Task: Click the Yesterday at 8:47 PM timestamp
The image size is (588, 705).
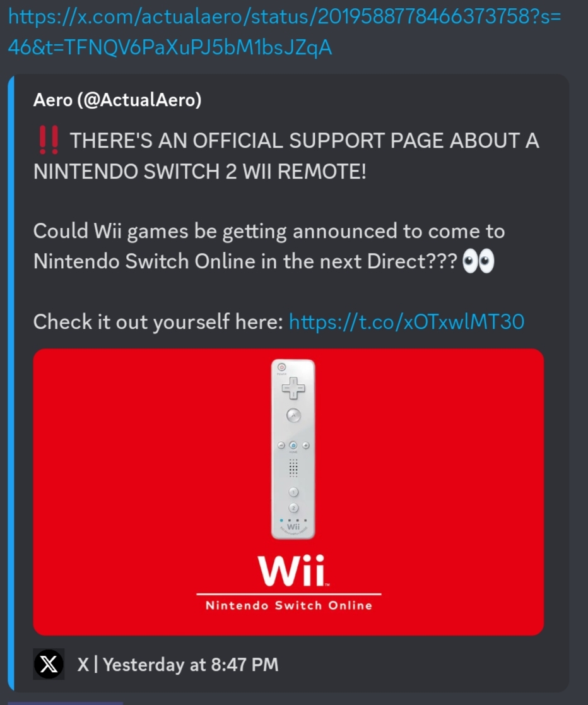Action: tap(191, 665)
